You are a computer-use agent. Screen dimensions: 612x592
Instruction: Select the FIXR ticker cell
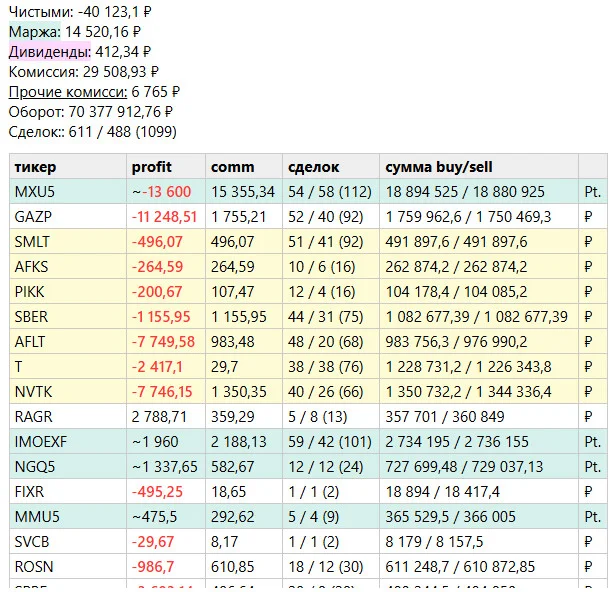coord(68,491)
